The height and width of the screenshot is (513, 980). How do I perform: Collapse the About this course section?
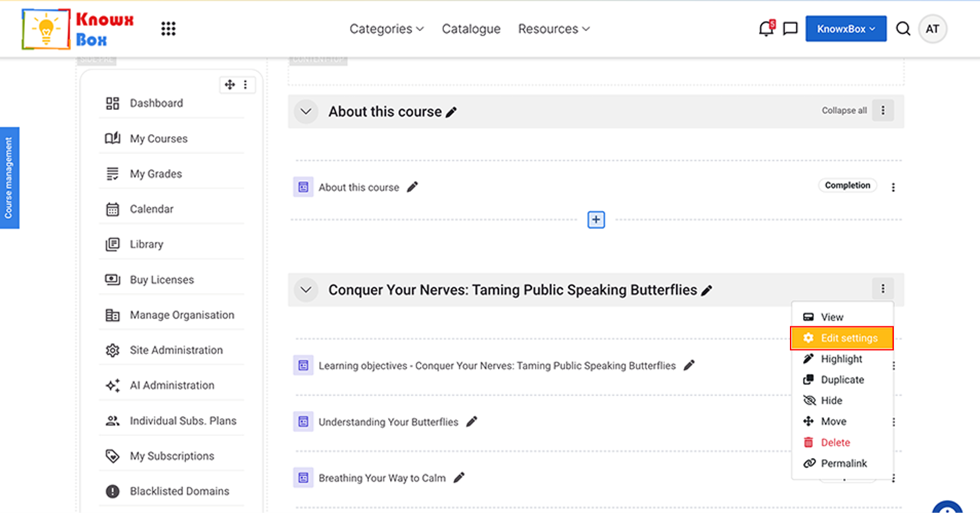[306, 112]
